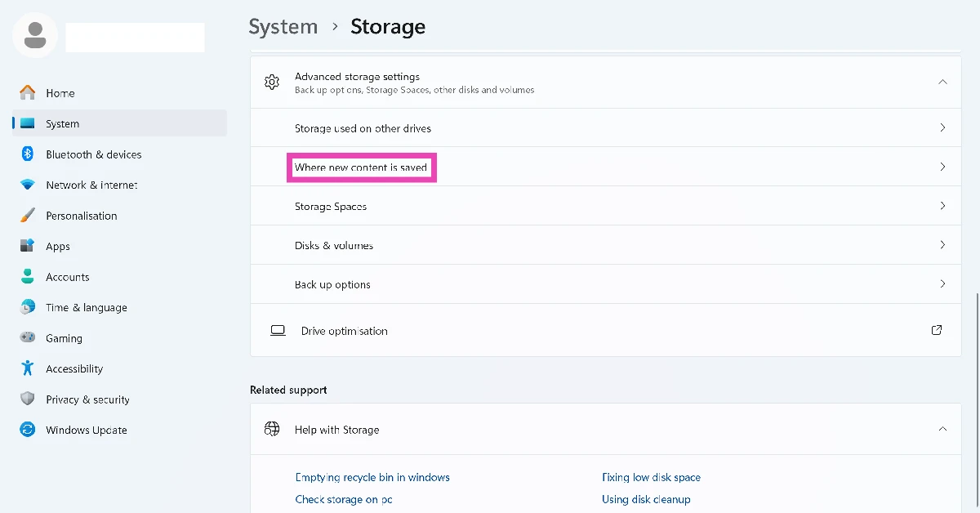Open Emptying recycle bin in windows link
The width and height of the screenshot is (980, 513).
coord(372,477)
